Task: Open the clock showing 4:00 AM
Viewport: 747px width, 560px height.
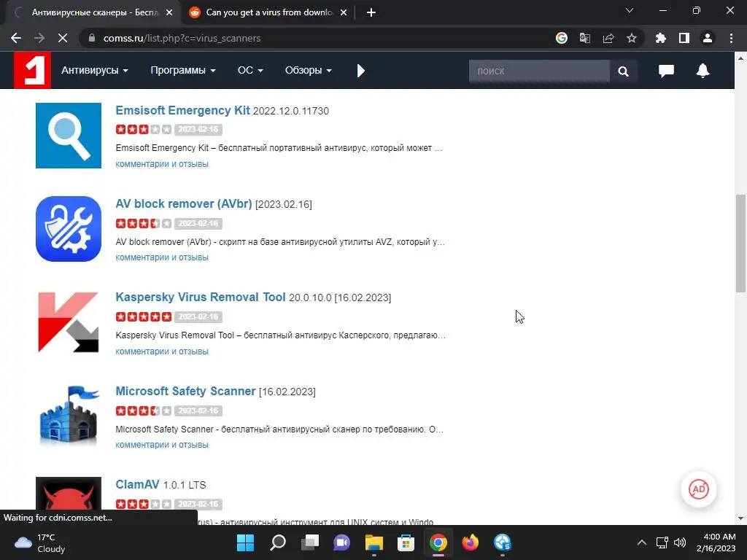Action: coord(716,542)
